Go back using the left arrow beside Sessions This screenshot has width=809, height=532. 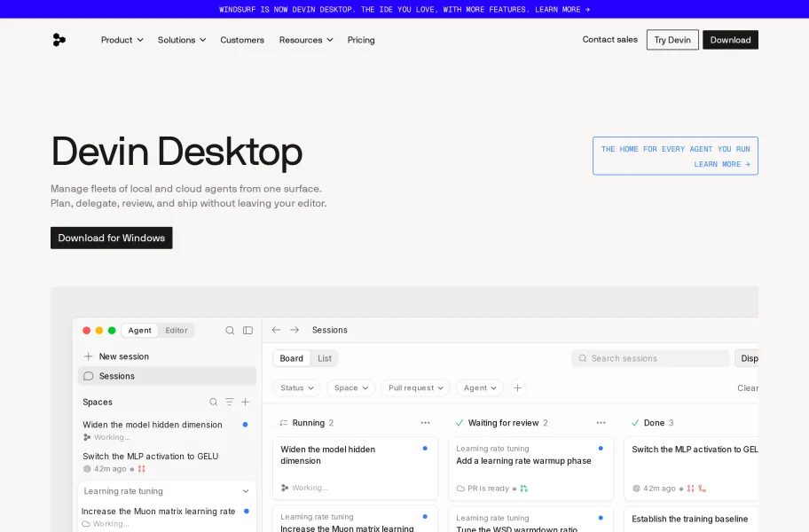point(276,330)
